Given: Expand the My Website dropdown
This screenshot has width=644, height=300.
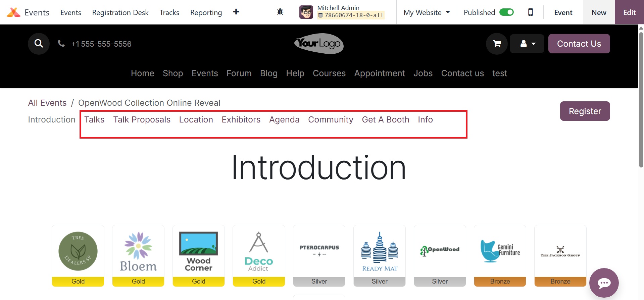Looking at the screenshot, I should [x=427, y=12].
